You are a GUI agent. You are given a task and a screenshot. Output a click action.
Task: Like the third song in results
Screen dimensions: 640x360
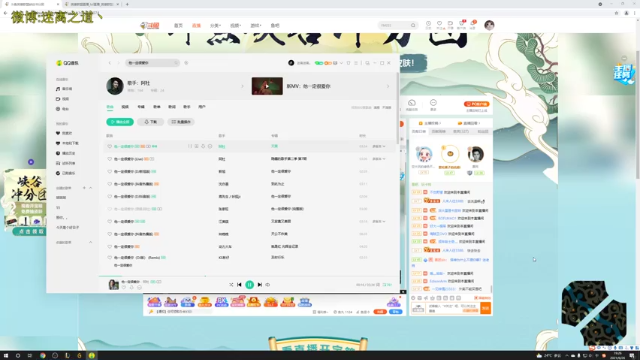point(109,171)
